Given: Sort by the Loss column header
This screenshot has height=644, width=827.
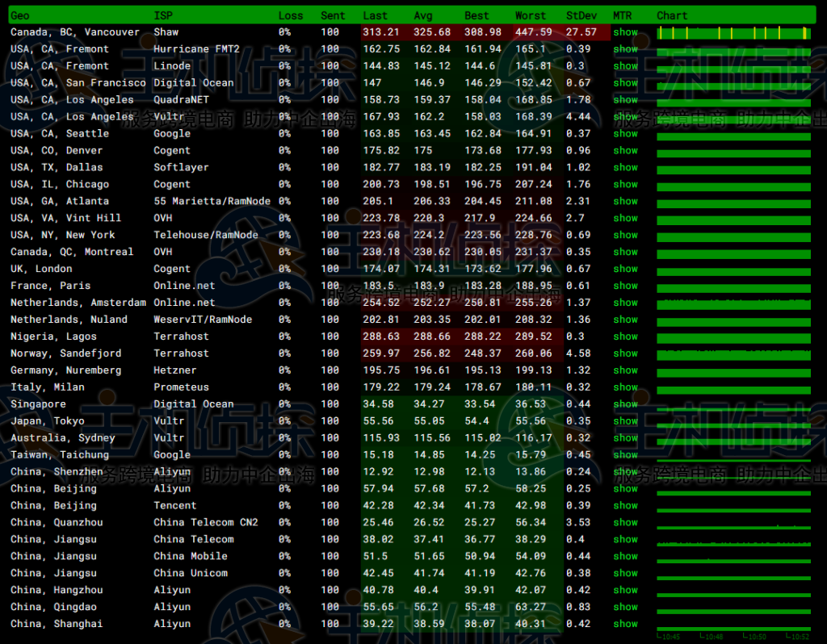Looking at the screenshot, I should click(x=291, y=16).
